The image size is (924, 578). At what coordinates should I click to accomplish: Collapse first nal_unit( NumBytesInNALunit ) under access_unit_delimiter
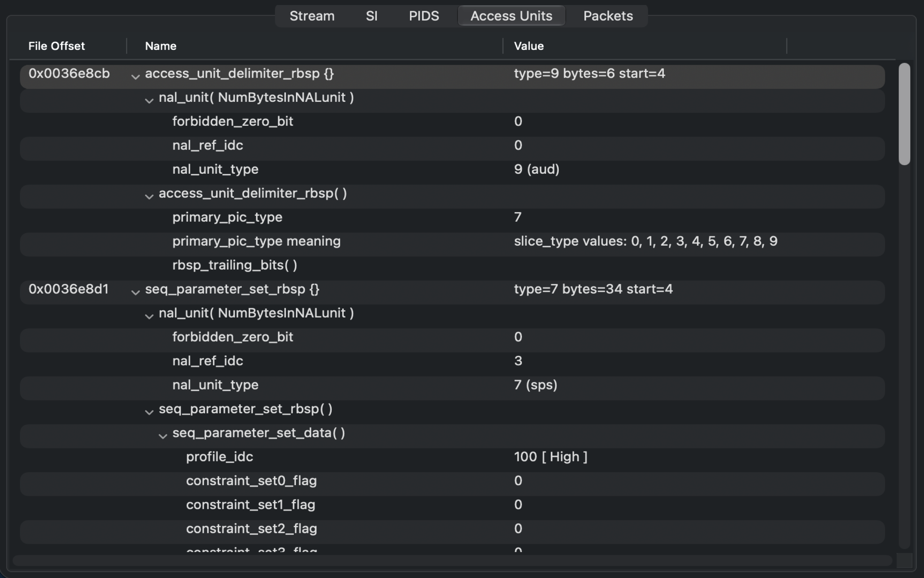click(x=149, y=101)
